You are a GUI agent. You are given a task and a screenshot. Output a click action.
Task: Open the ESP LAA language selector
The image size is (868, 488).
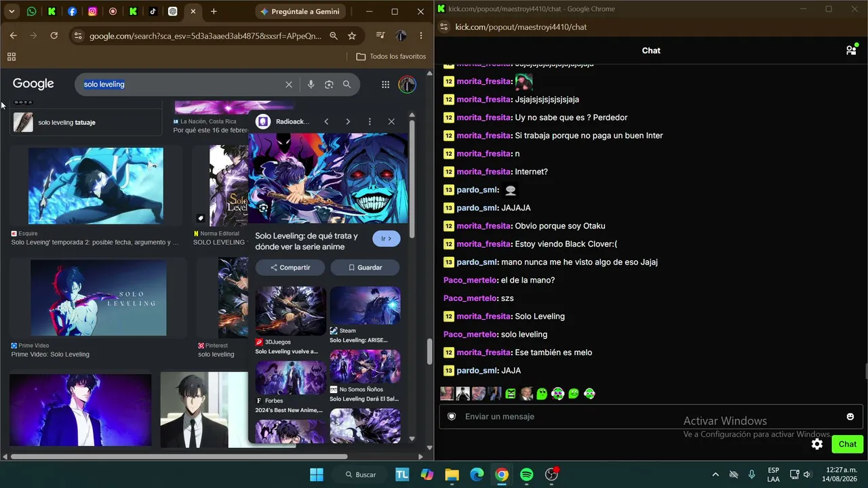point(774,474)
